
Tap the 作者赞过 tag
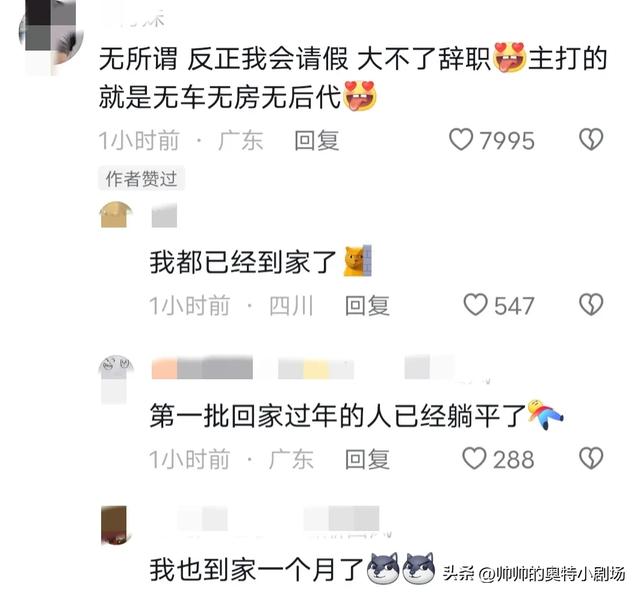141,178
